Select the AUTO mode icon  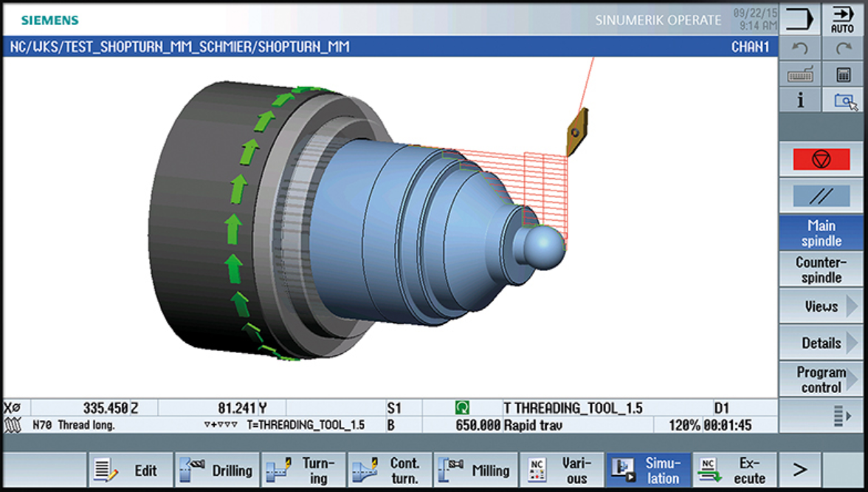[842, 19]
